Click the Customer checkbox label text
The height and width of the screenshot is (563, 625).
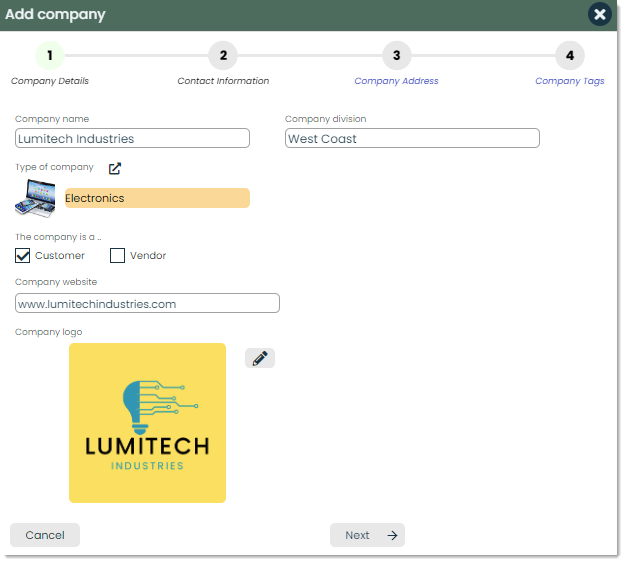click(x=60, y=256)
